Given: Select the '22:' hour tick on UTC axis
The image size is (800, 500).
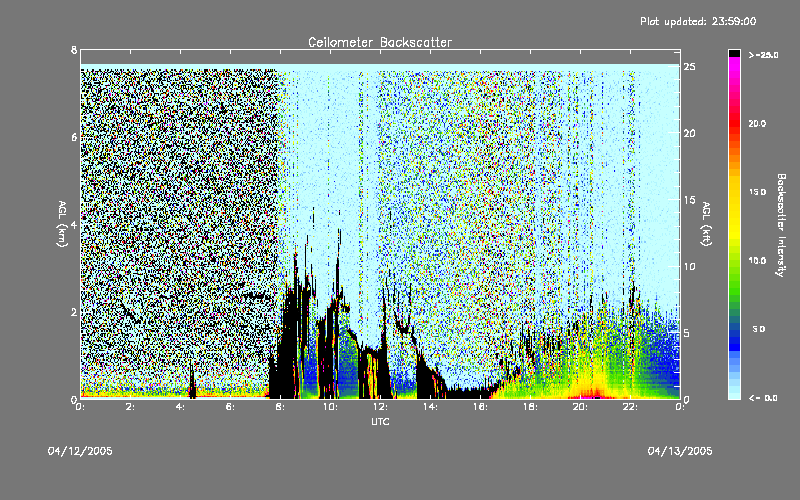Looking at the screenshot, I should coord(630,407).
